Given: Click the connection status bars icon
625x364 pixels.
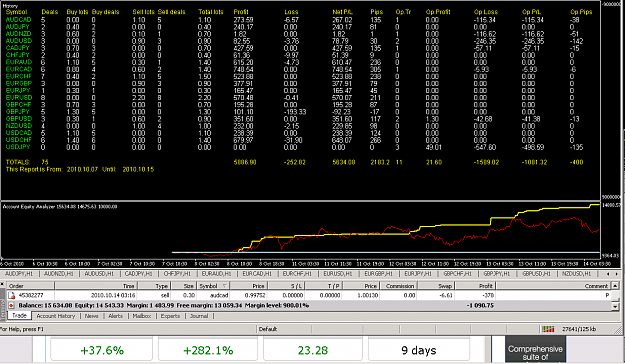Looking at the screenshot, I should 548,329.
